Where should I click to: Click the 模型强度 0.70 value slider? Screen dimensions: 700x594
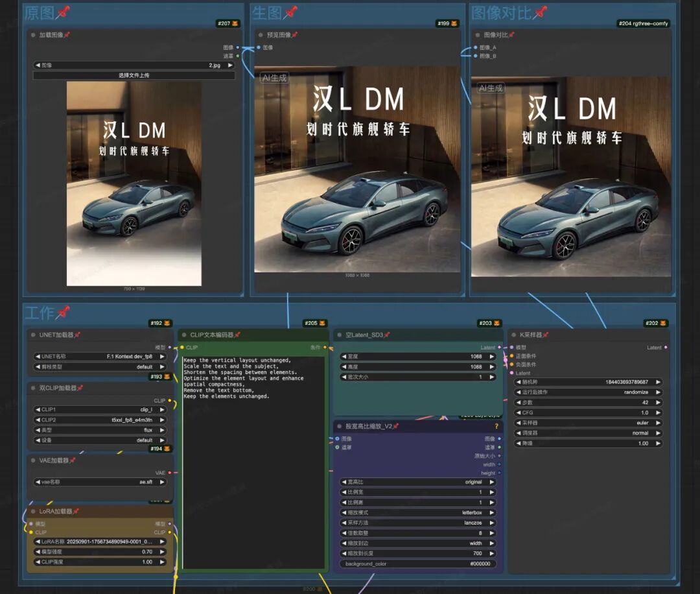(99, 552)
